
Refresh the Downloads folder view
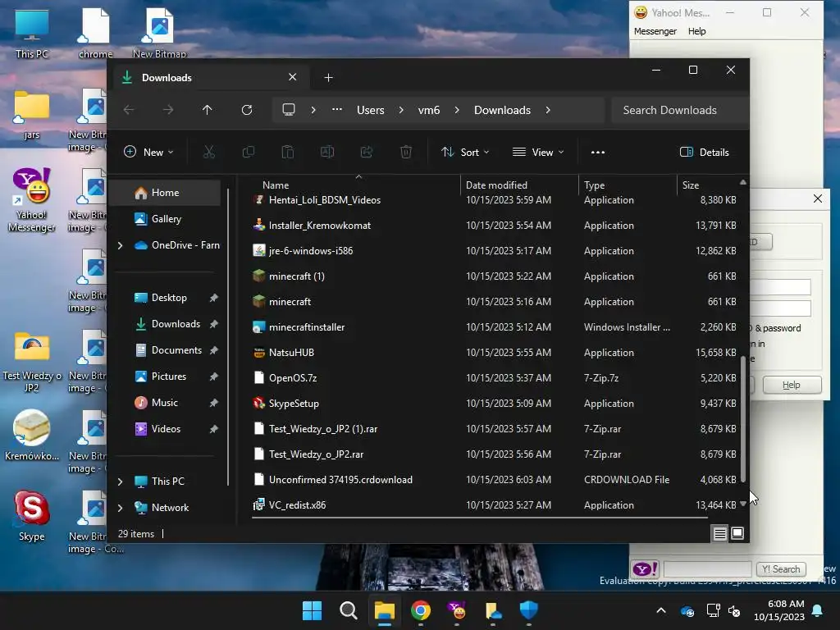(x=247, y=110)
